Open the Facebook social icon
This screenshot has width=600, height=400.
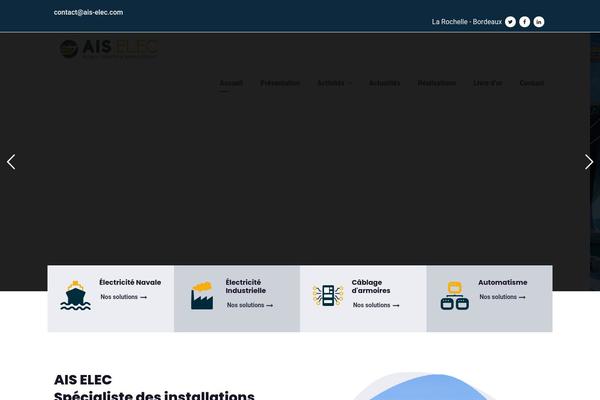tap(525, 22)
